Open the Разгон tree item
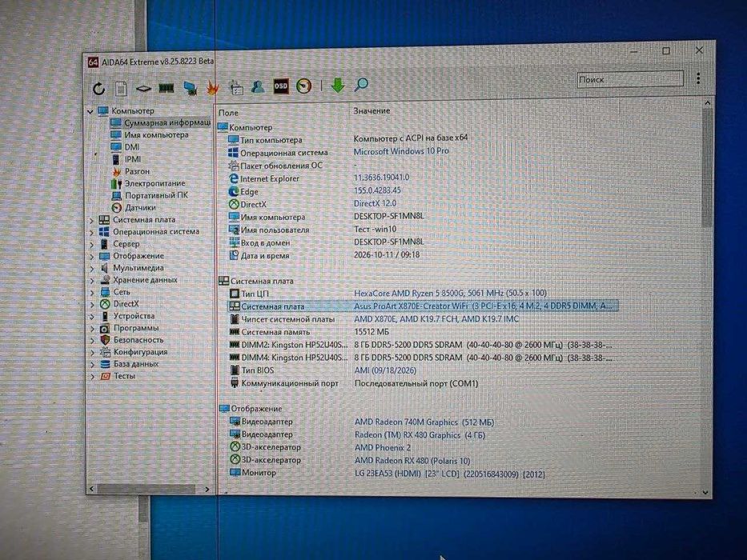The height and width of the screenshot is (560, 747). [131, 171]
